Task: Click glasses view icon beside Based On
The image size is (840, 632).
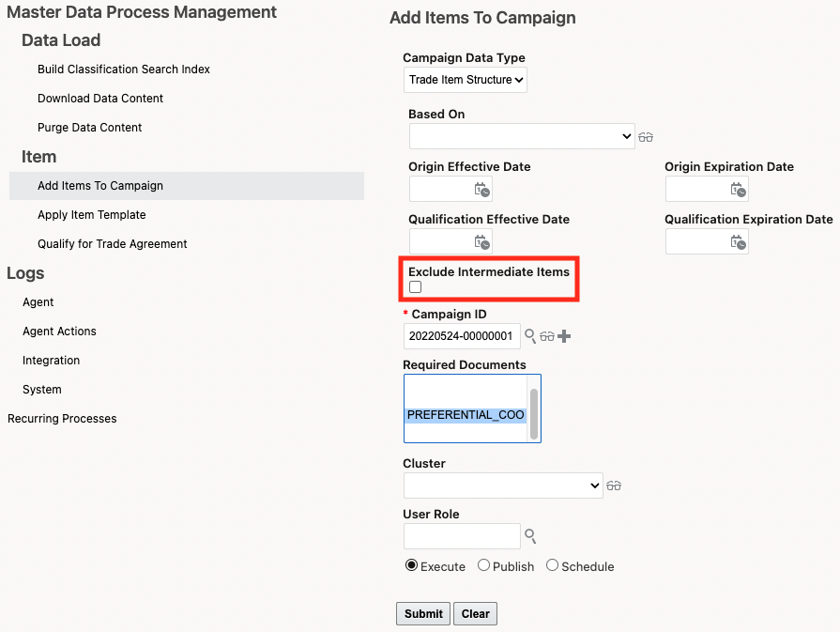Action: [x=646, y=137]
